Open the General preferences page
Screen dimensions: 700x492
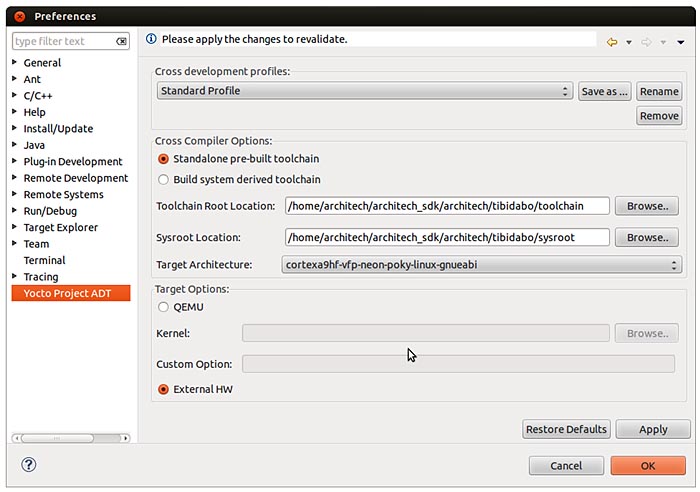pyautogui.click(x=42, y=63)
